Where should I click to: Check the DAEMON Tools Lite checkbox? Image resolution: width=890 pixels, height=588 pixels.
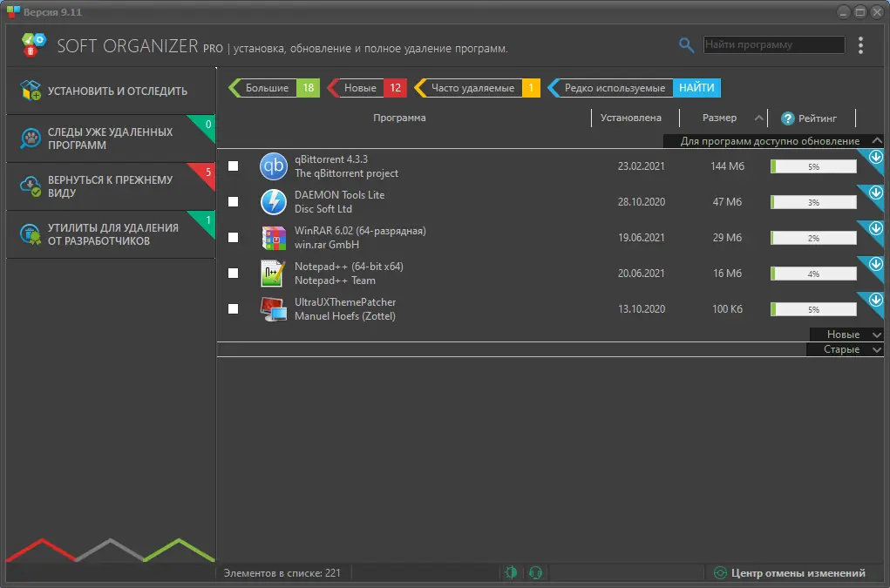click(234, 202)
